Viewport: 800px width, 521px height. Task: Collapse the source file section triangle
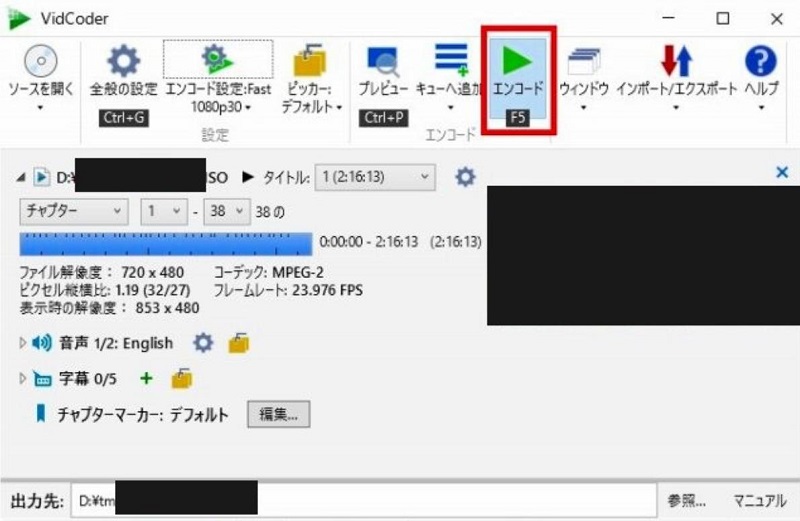[x=20, y=178]
